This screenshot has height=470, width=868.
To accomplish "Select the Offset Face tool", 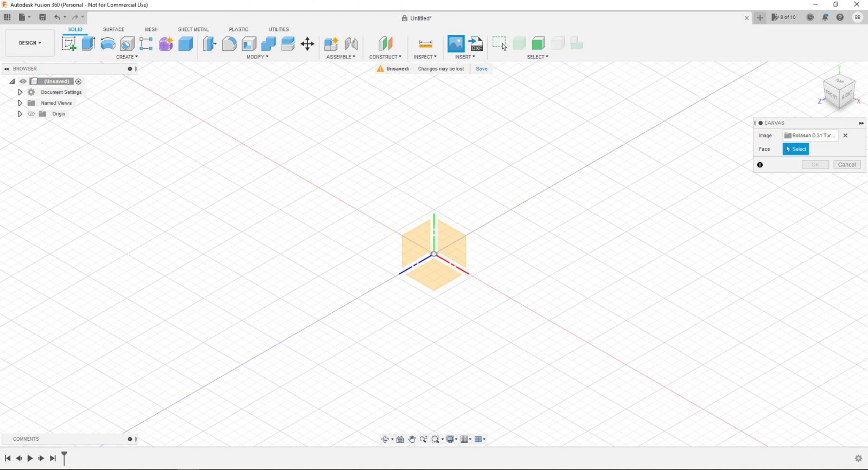I will coord(288,44).
